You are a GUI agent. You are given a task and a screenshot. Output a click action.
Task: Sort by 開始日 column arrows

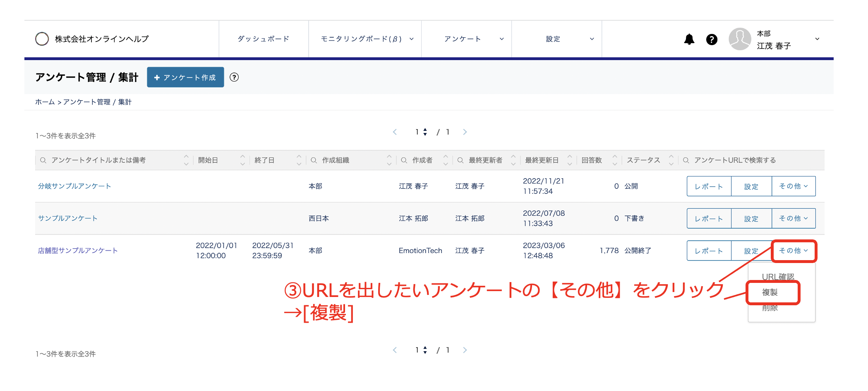point(242,160)
